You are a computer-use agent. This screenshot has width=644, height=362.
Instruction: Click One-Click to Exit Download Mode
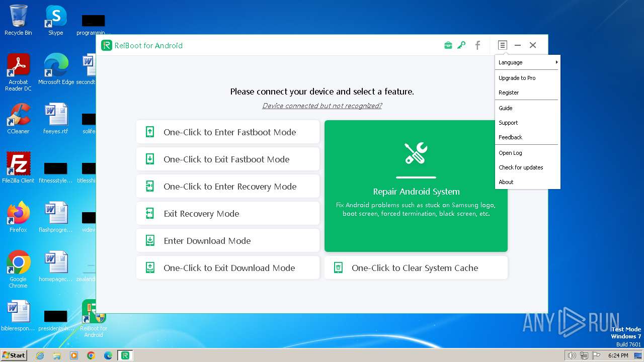pyautogui.click(x=228, y=268)
